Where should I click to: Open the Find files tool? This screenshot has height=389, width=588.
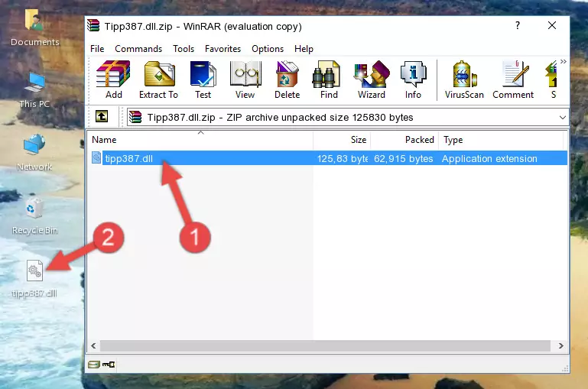pyautogui.click(x=329, y=79)
